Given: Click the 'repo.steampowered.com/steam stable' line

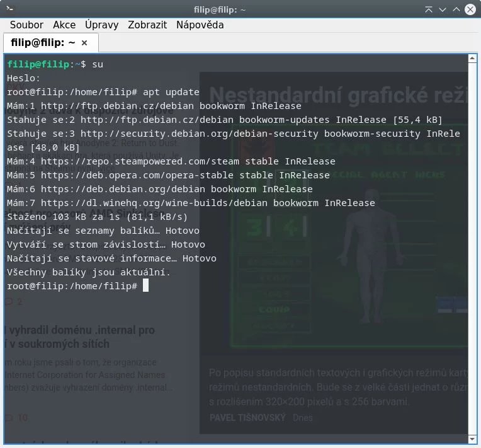Looking at the screenshot, I should tap(171, 161).
